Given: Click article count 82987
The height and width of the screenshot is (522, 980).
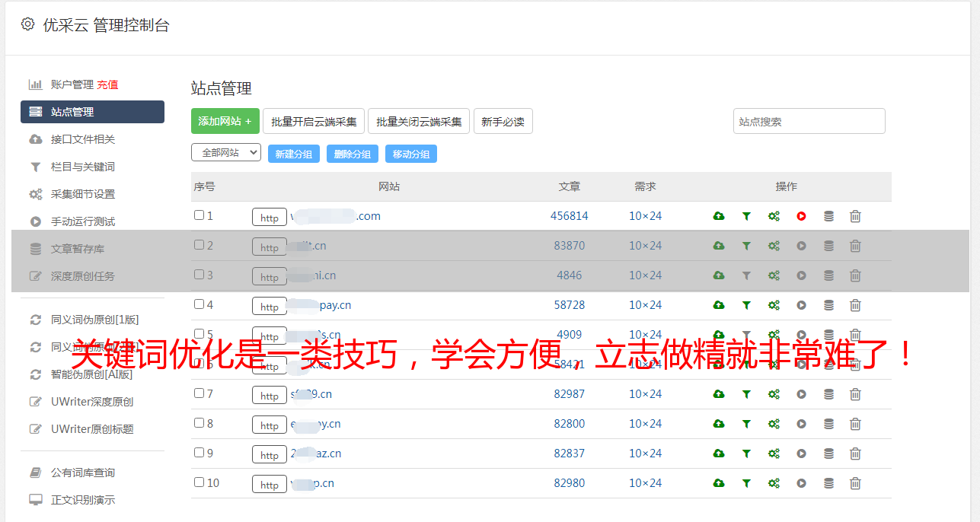Looking at the screenshot, I should [570, 394].
